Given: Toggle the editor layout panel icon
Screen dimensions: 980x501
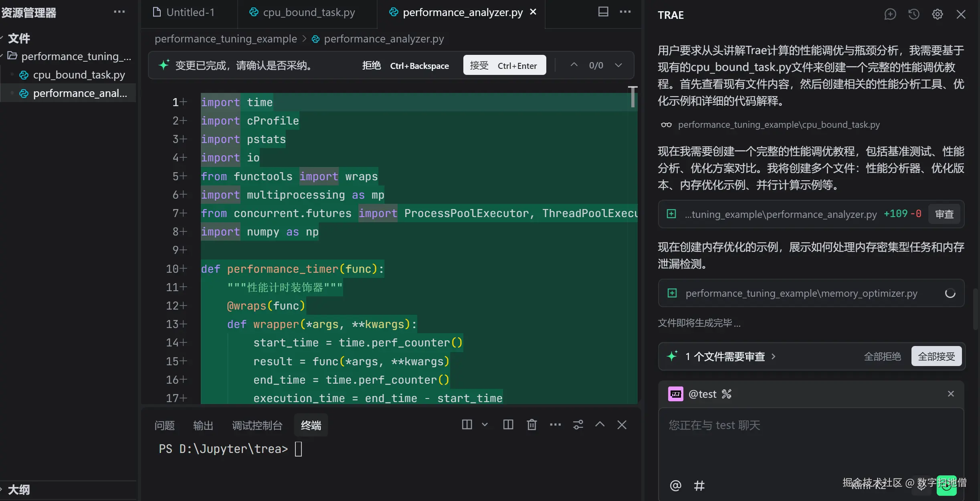Looking at the screenshot, I should [603, 12].
